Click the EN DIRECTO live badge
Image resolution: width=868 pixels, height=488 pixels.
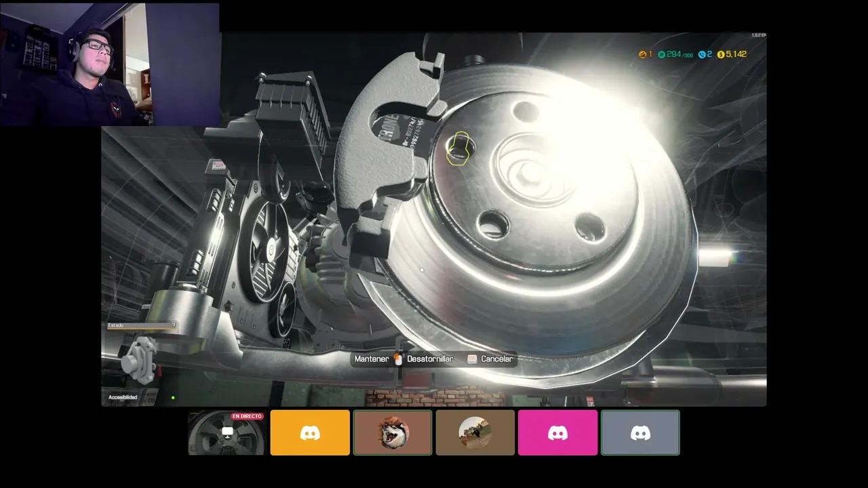click(x=247, y=416)
